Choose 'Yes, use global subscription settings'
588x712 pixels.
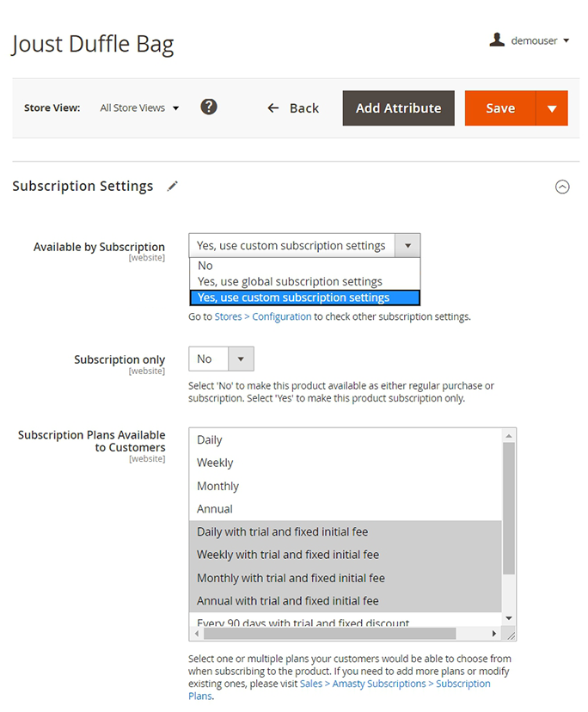(290, 281)
